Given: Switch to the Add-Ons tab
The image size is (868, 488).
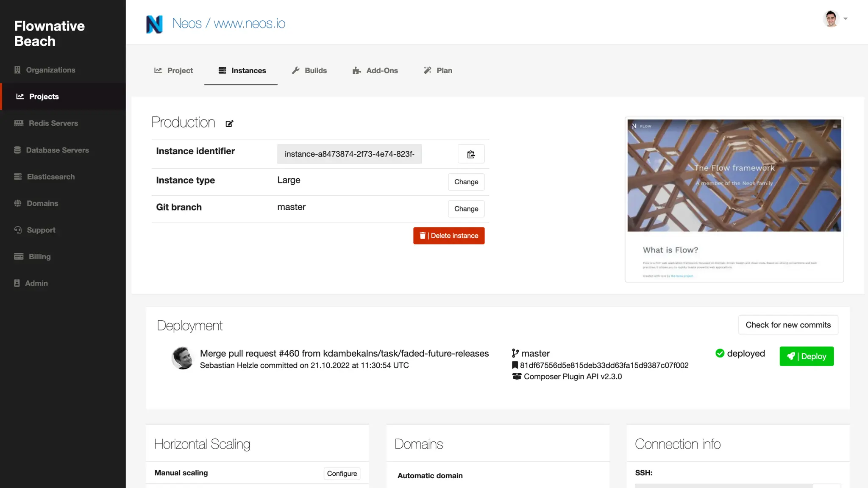Looking at the screenshot, I should point(375,70).
